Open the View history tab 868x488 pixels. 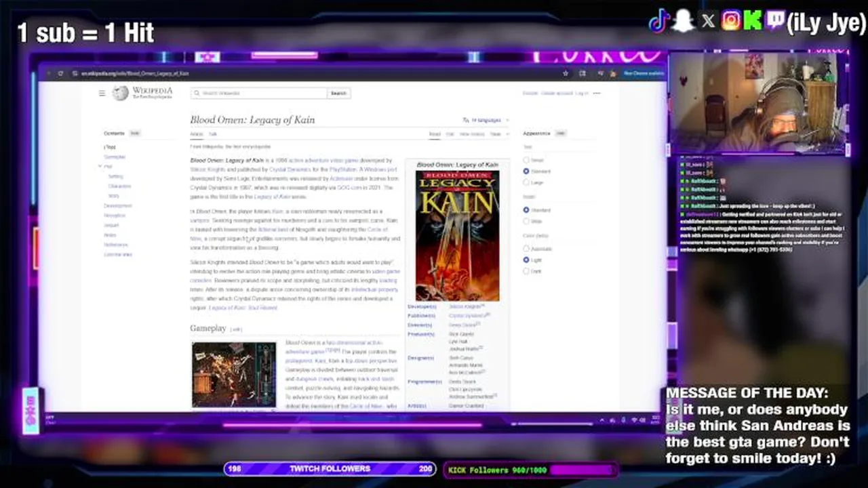coord(472,134)
